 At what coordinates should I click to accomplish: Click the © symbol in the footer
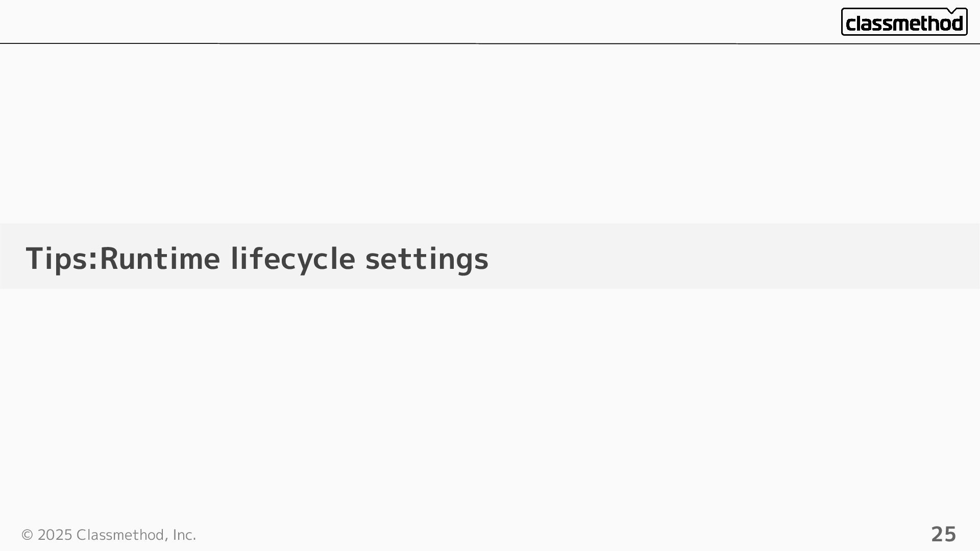tap(27, 535)
